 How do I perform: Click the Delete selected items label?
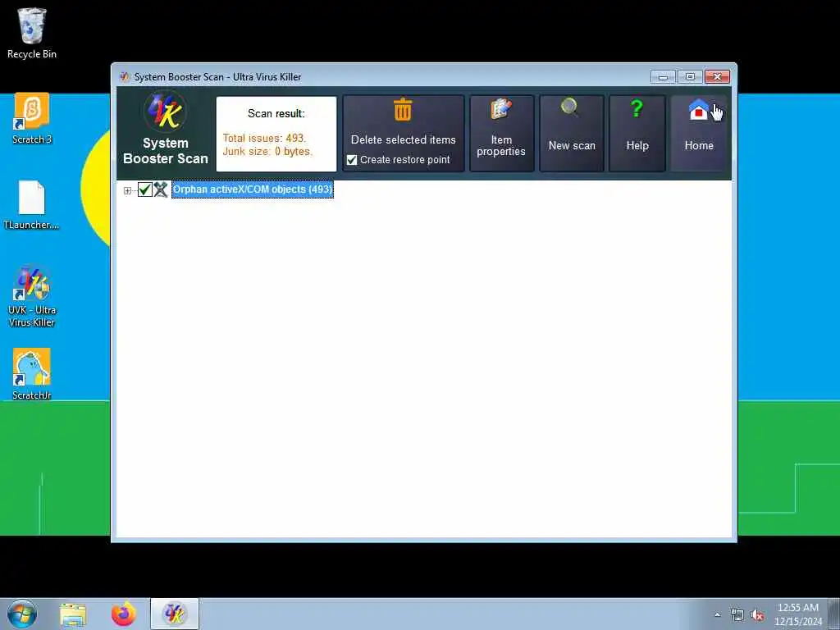click(x=404, y=139)
